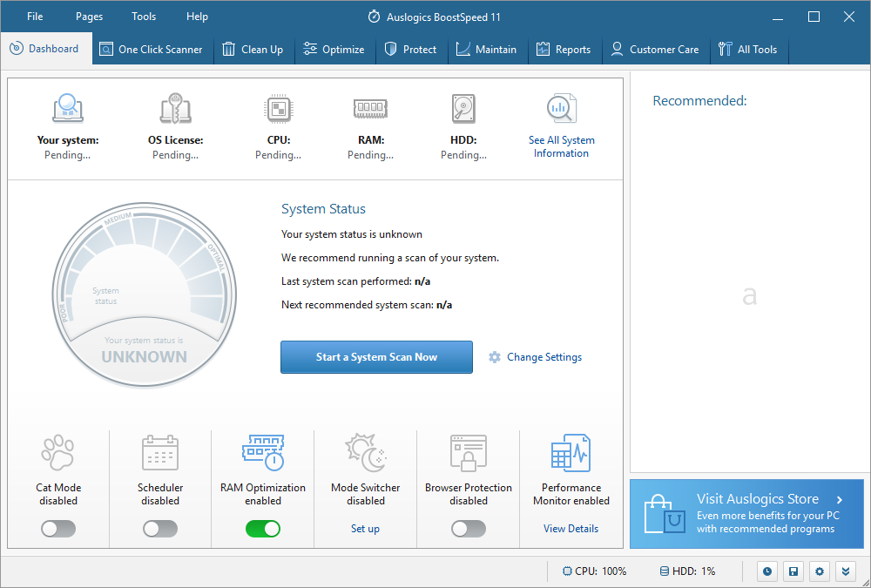
Task: Click 'Next recommended system scan: n/a' text
Action: (x=367, y=305)
